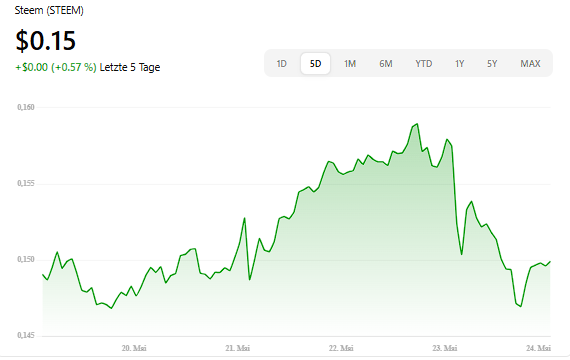Click the 0,160 axis label
This screenshot has width=570, height=360.
point(26,107)
